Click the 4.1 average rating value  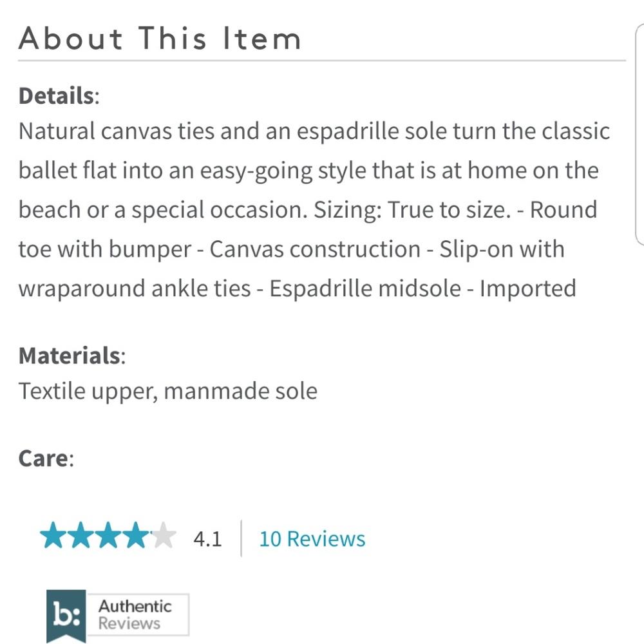point(207,538)
